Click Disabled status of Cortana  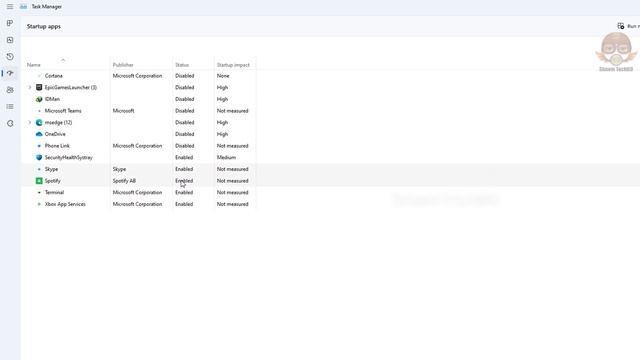point(184,76)
